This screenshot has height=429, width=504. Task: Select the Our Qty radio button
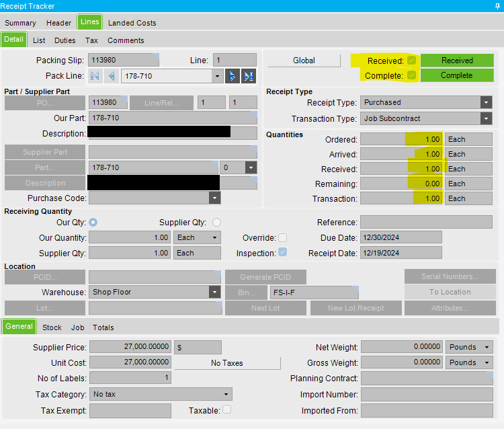click(93, 222)
